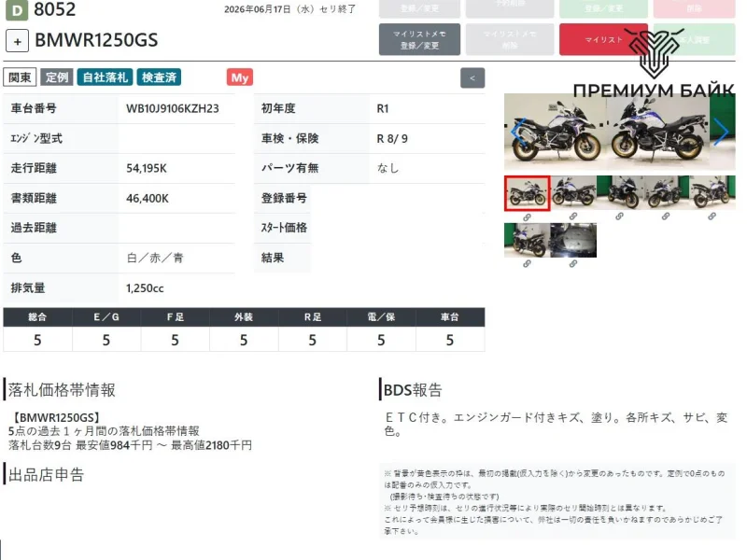747x560 pixels.
Task: Collapse panel with the grey < button
Action: [472, 78]
